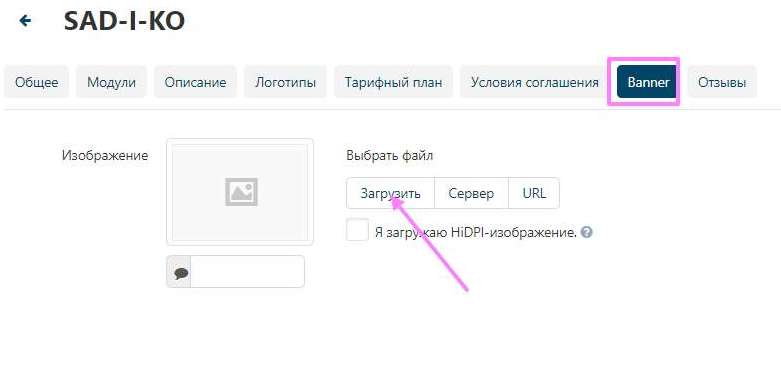Switch to the Отзывы tab
The width and height of the screenshot is (781, 370).
point(722,82)
